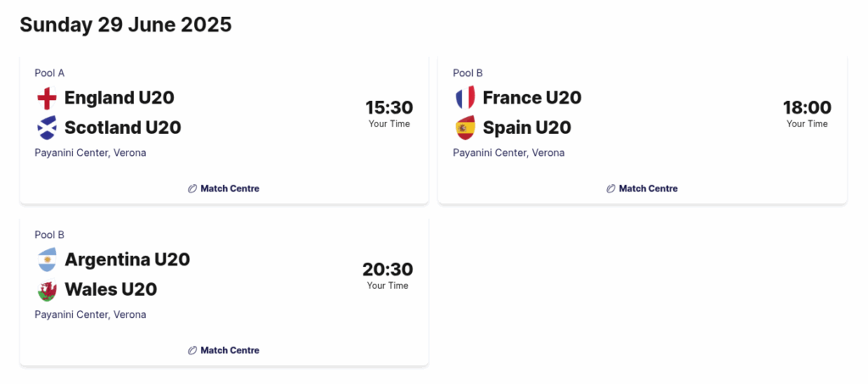This screenshot has height=384, width=868.
Task: Select the England U20 team name
Action: (120, 98)
